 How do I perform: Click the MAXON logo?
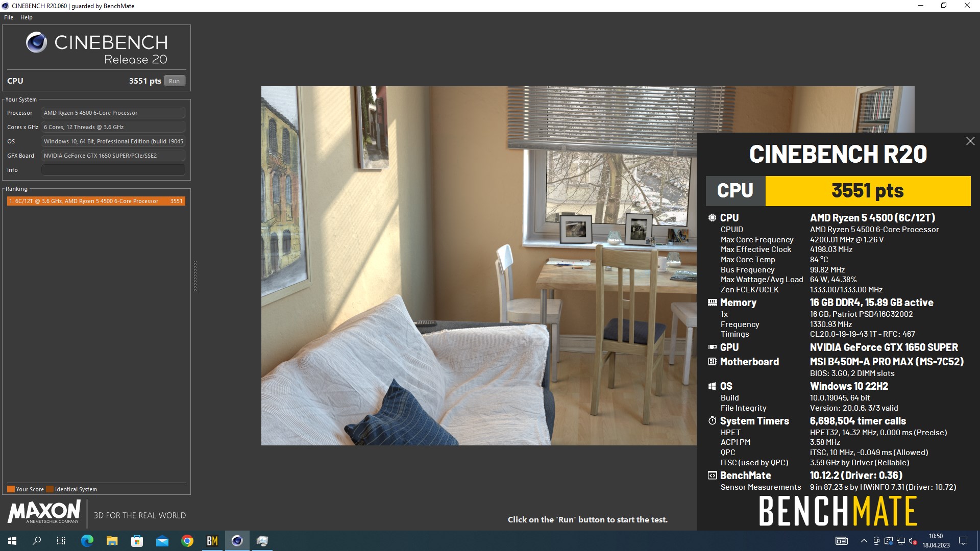[x=44, y=512]
